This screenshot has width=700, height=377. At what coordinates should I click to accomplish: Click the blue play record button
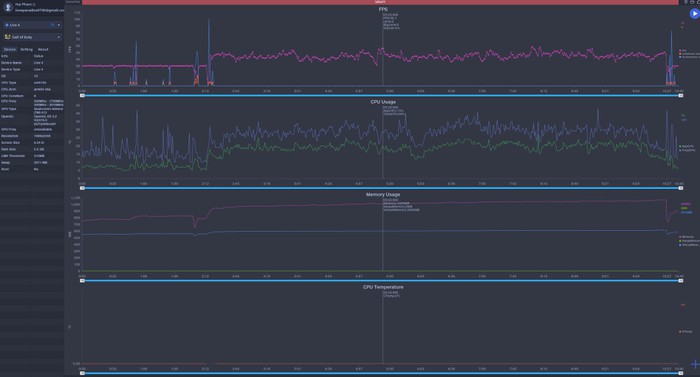pos(694,14)
